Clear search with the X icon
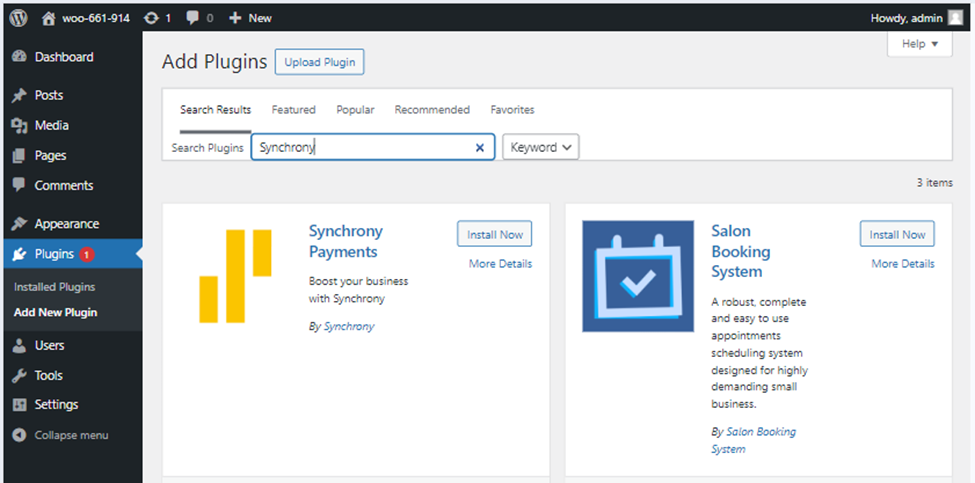Viewport: 975px width, 483px height. coord(479,148)
